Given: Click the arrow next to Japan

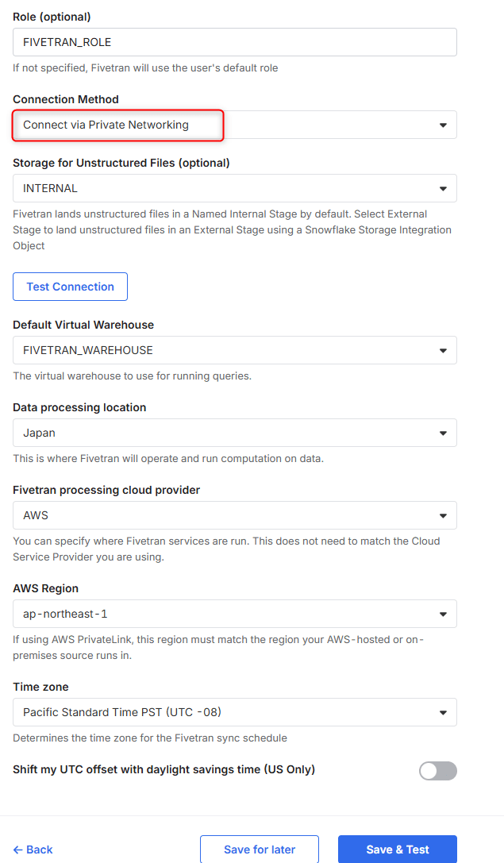Looking at the screenshot, I should pos(443,433).
